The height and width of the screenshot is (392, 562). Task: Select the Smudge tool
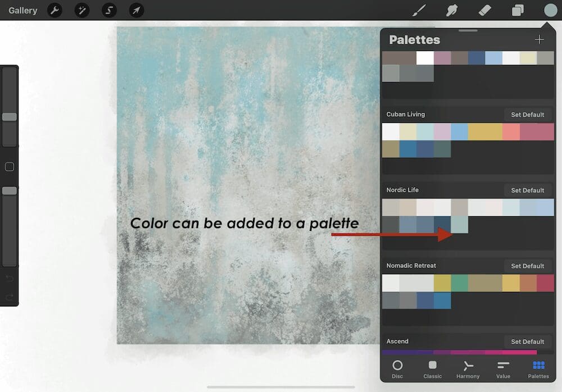(x=451, y=10)
